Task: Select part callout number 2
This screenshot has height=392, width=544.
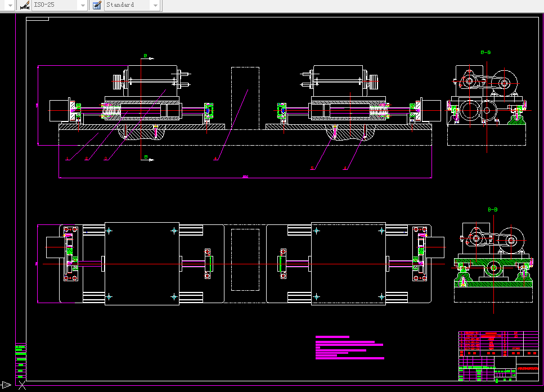Action: pos(87,159)
